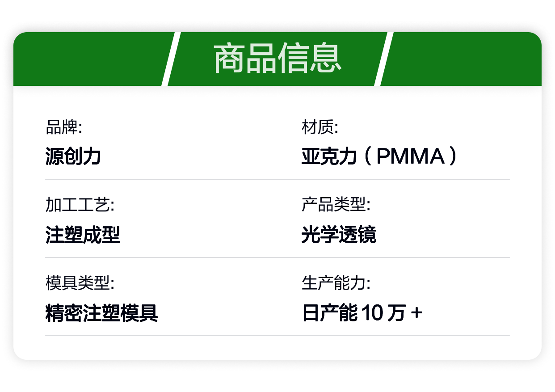Select the 材质: field label
The width and height of the screenshot is (555, 392).
pos(320,128)
